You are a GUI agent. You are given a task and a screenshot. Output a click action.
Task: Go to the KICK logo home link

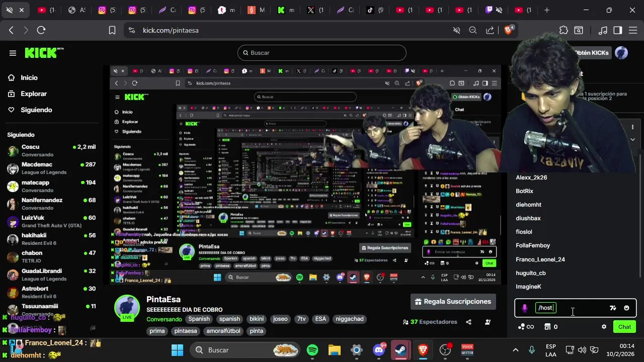pyautogui.click(x=44, y=53)
